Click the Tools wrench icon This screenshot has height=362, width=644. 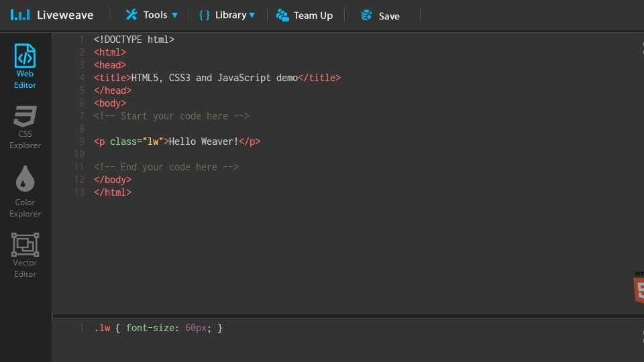[x=131, y=15]
